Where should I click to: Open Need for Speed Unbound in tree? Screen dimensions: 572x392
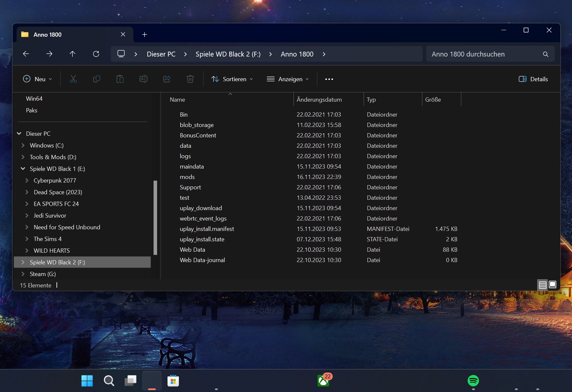(x=67, y=227)
